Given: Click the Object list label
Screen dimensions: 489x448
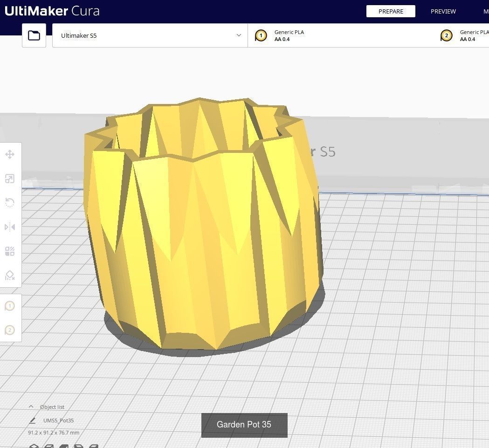Looking at the screenshot, I should 52,407.
